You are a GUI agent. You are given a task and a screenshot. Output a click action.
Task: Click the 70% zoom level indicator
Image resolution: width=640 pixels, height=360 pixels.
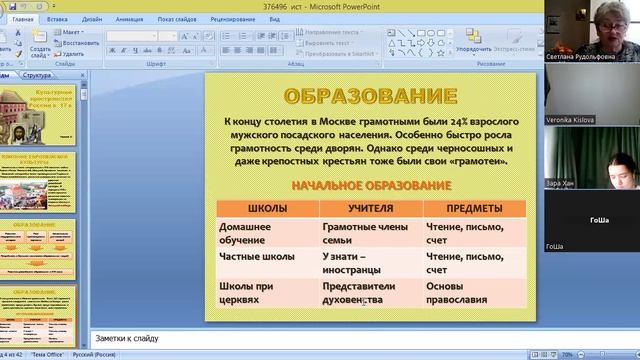click(x=567, y=355)
